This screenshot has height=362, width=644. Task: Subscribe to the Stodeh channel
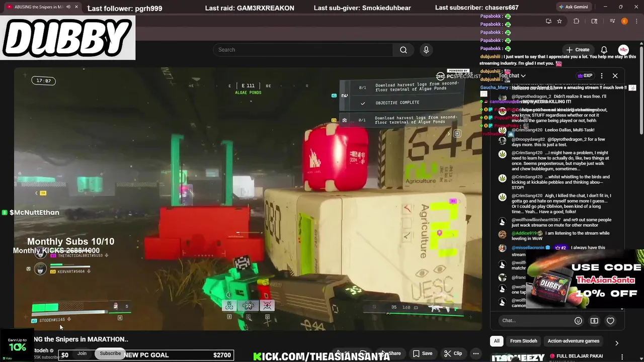(x=110, y=353)
